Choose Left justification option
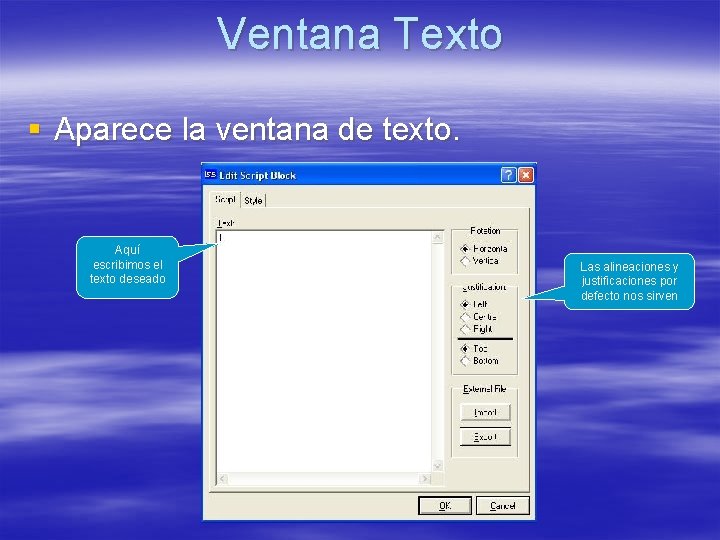 [x=474, y=304]
